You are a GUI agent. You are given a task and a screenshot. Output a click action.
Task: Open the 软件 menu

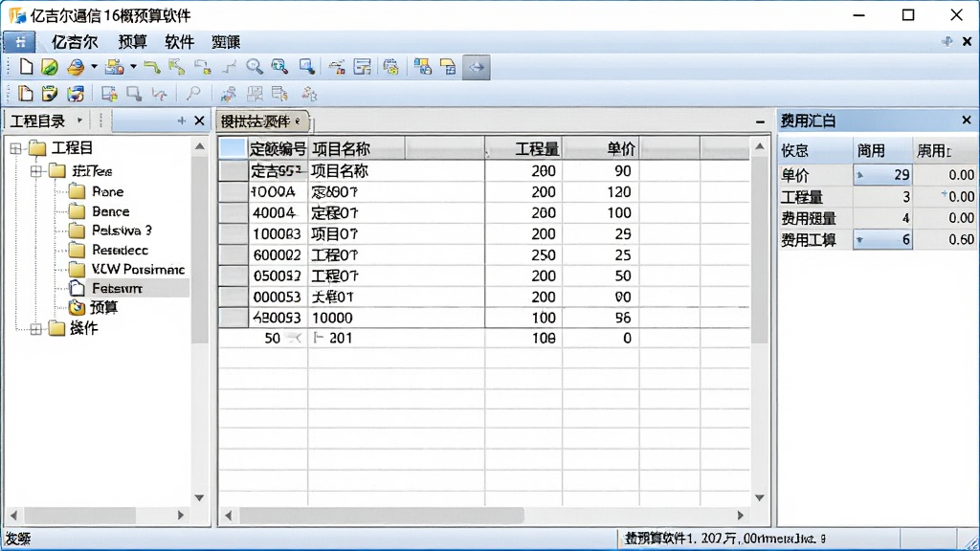[179, 42]
